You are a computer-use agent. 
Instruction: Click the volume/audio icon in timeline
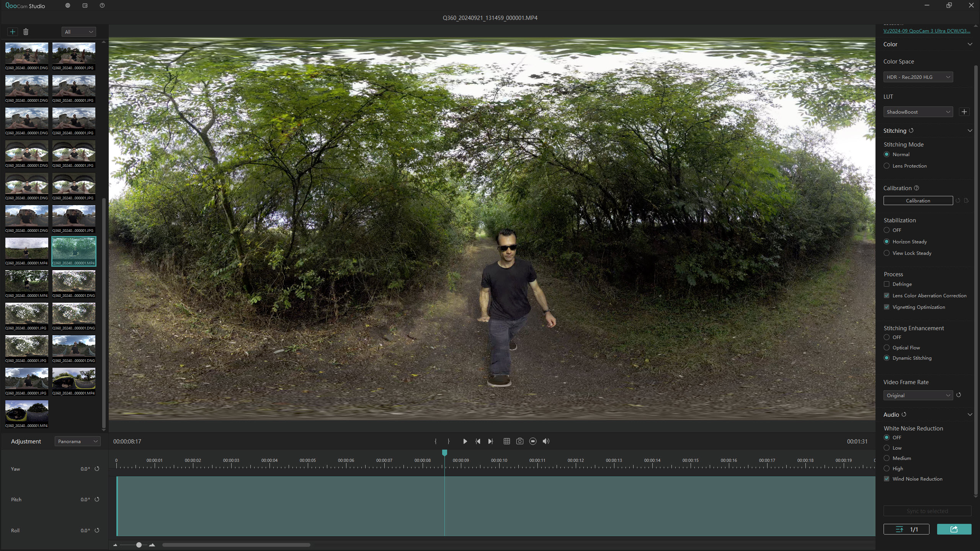[x=546, y=441]
